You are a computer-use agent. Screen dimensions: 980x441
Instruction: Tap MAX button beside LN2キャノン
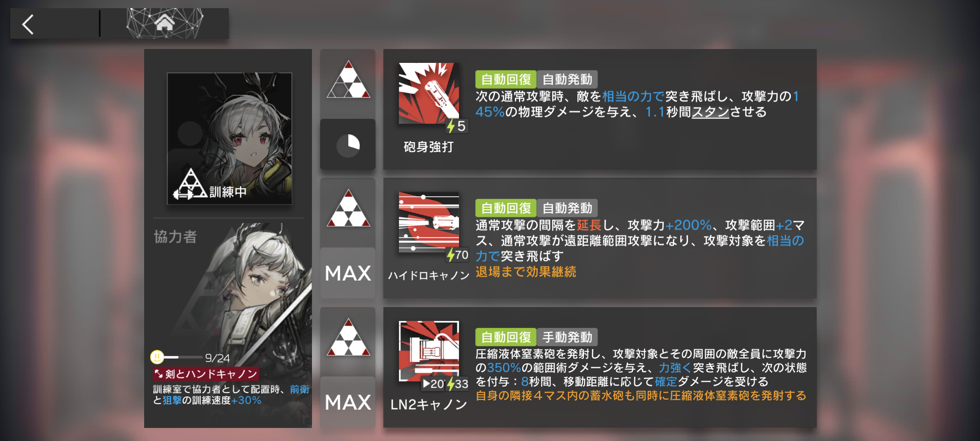[x=348, y=402]
